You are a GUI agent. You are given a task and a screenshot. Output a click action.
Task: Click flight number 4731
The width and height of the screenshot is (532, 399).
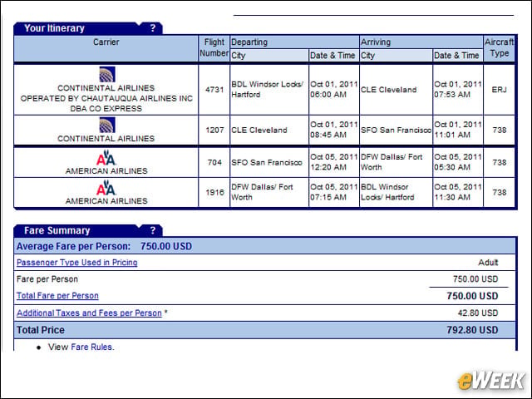coord(214,90)
